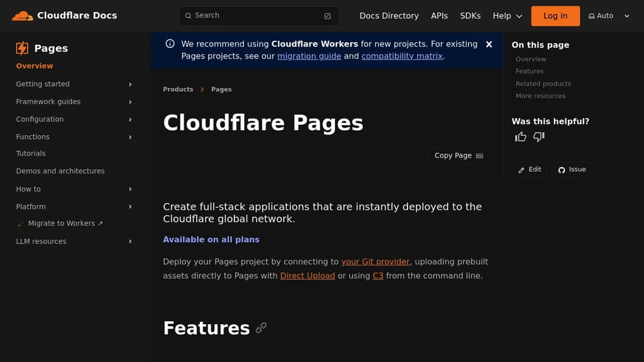Click the breadcrumb separator after Products
This screenshot has width=644, height=362.
(202, 89)
